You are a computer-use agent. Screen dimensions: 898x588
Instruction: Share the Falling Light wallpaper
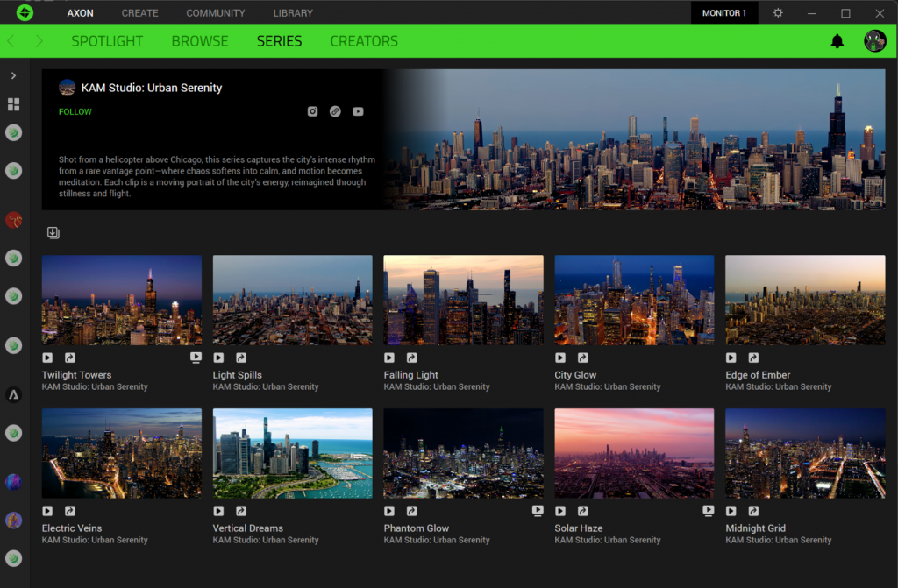tap(412, 358)
